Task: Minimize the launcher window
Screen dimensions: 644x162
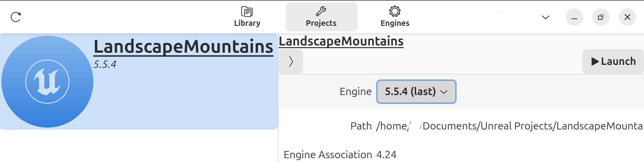Action: click(574, 17)
